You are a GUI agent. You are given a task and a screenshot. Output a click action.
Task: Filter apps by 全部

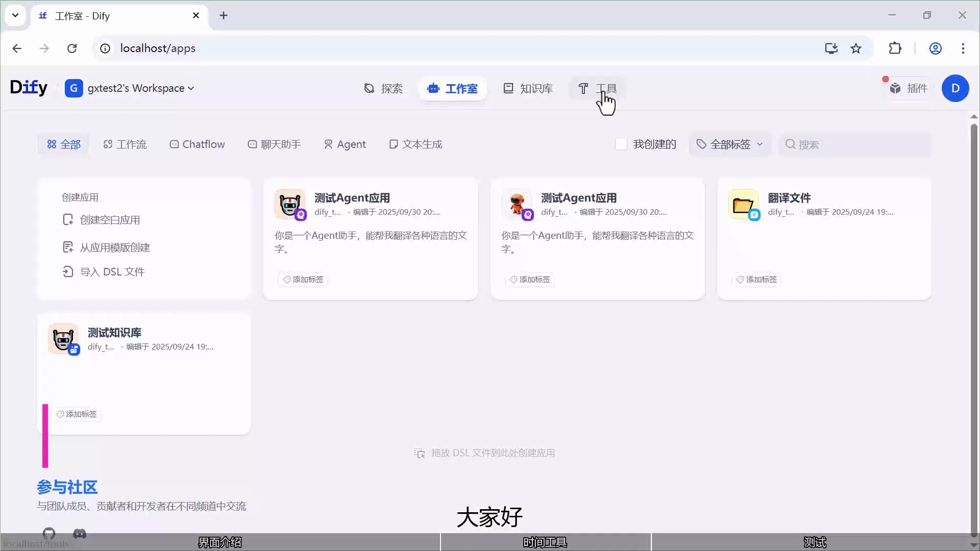point(64,144)
